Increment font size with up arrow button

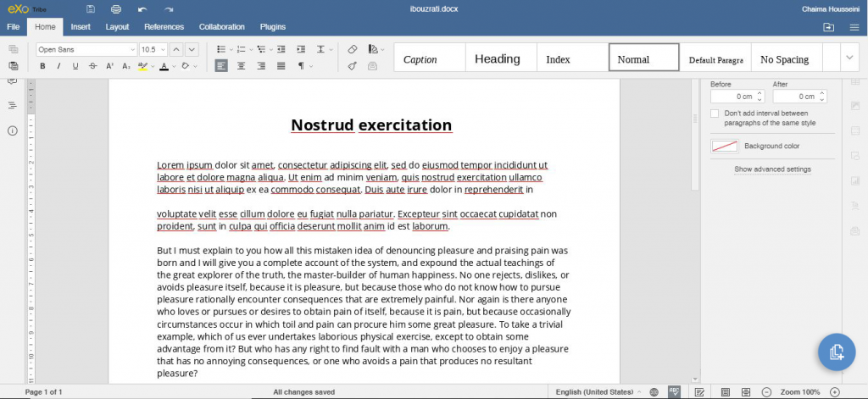pyautogui.click(x=176, y=49)
